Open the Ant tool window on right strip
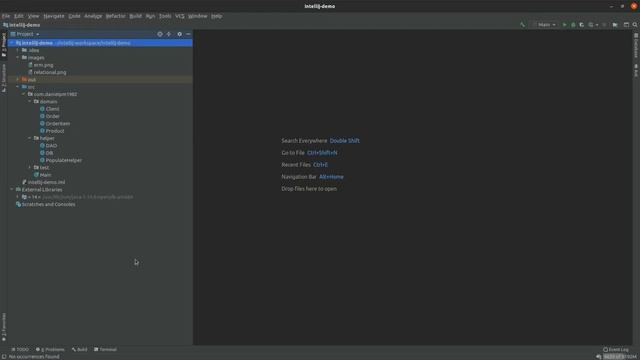 pyautogui.click(x=636, y=70)
